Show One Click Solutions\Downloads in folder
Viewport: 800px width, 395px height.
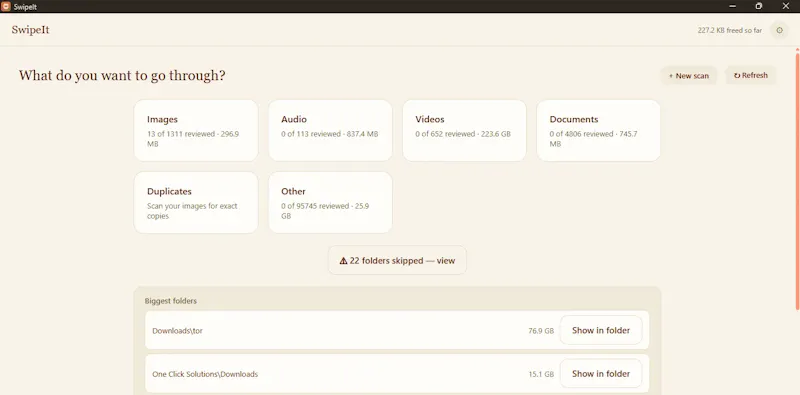click(601, 374)
